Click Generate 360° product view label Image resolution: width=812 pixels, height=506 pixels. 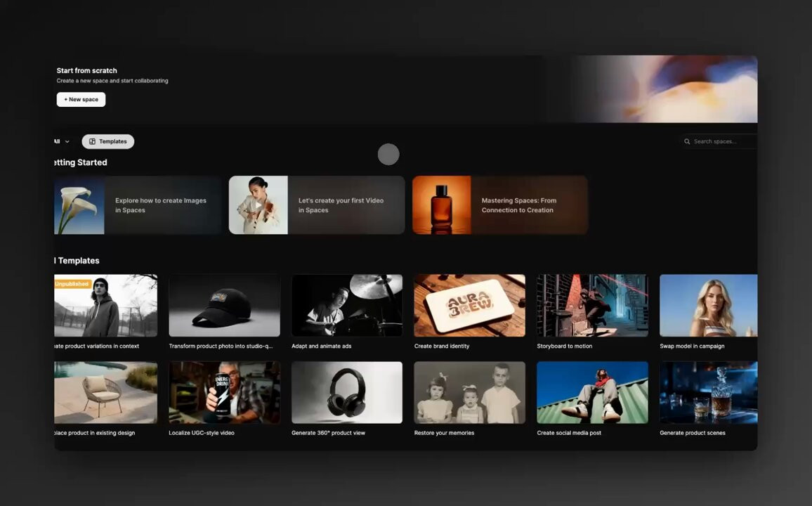tap(328, 433)
